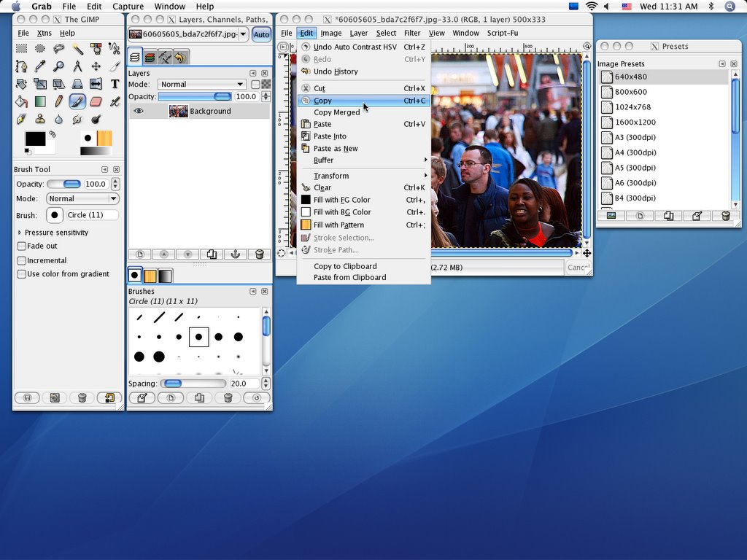This screenshot has height=560, width=747.
Task: Enable the Fade out checkbox
Action: [x=22, y=246]
